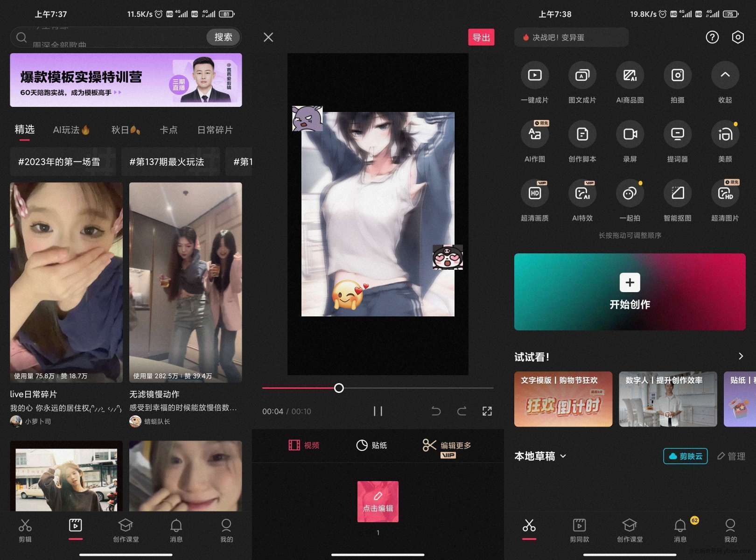756x560 pixels.
Task: Open settings hexagon icon in header
Action: (x=738, y=37)
